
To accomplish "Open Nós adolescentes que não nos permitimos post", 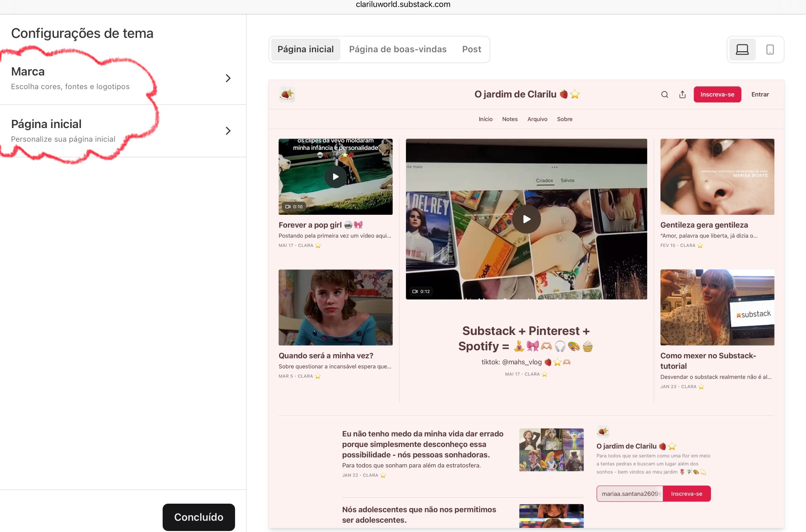I will point(419,515).
